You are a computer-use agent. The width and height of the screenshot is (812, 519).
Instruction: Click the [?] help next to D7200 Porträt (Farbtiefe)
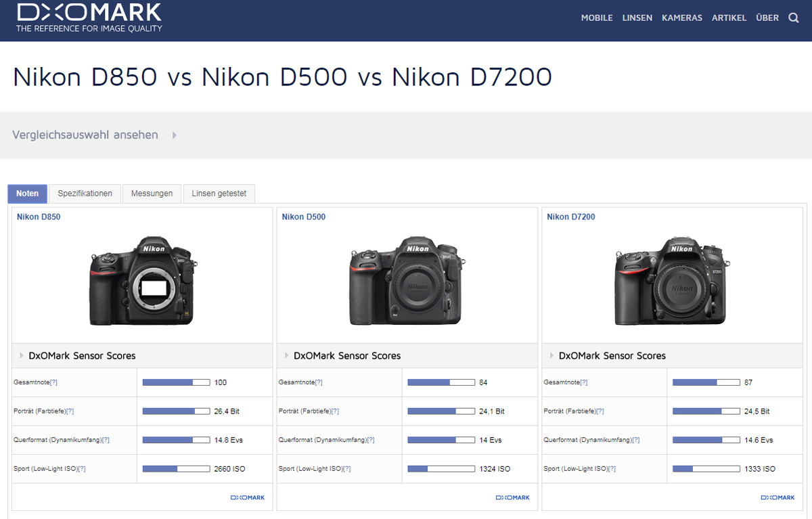pyautogui.click(x=600, y=411)
